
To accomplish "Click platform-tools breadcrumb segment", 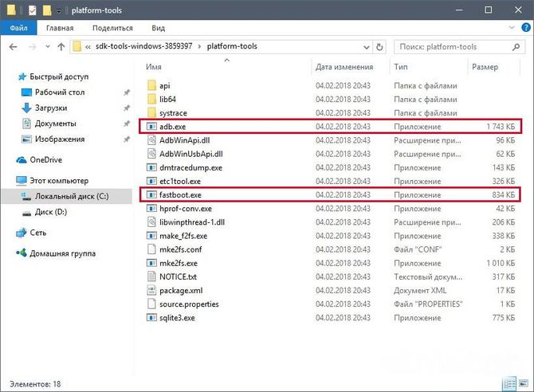I will coord(232,46).
